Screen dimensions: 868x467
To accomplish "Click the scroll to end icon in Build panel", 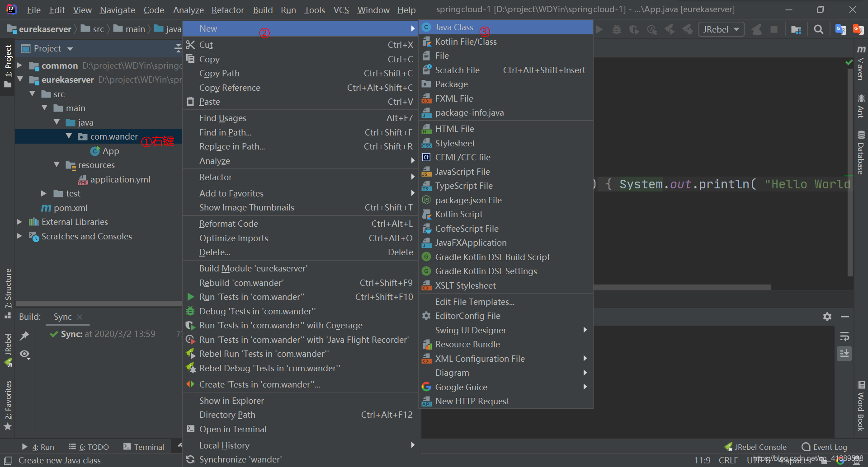I will click(844, 353).
